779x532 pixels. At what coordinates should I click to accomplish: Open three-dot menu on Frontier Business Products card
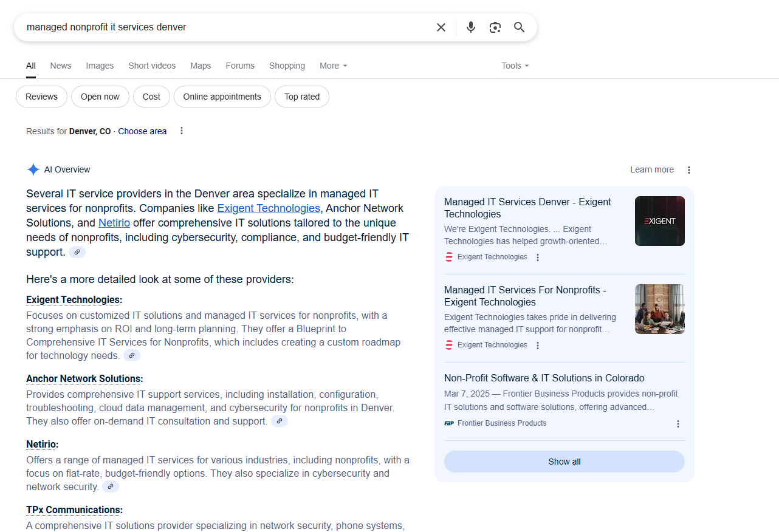[678, 424]
